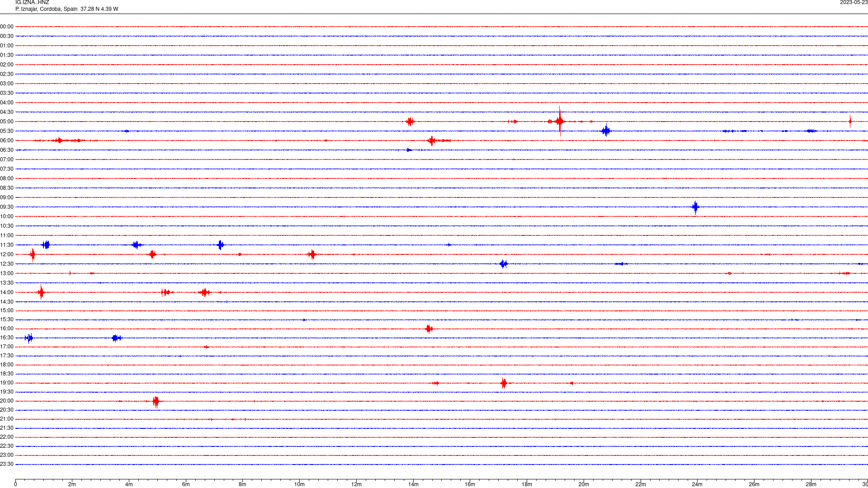Click the 10m tick on time axis

(299, 484)
